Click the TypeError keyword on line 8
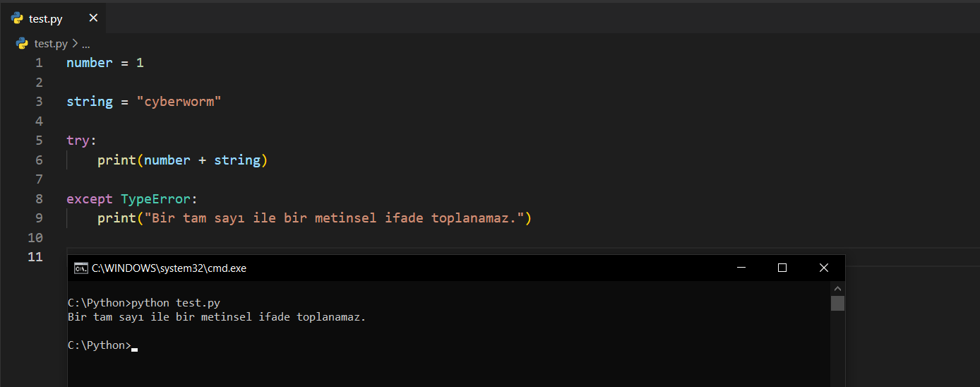The image size is (980, 387). [x=152, y=199]
